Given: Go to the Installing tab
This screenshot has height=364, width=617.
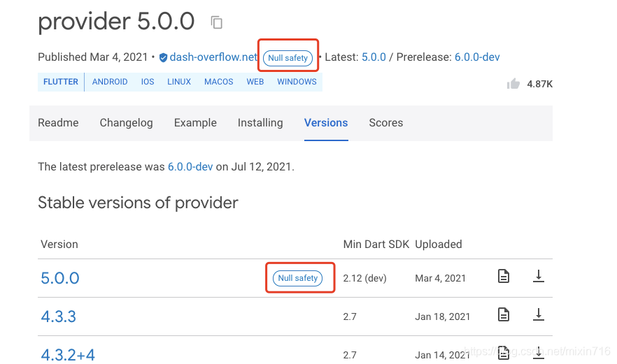Looking at the screenshot, I should [260, 123].
